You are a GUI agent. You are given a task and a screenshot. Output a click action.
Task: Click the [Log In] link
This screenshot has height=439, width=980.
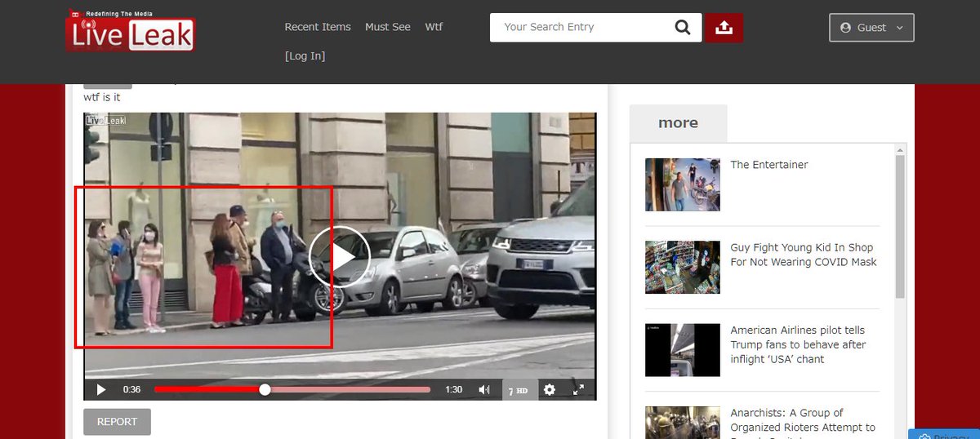(x=305, y=56)
